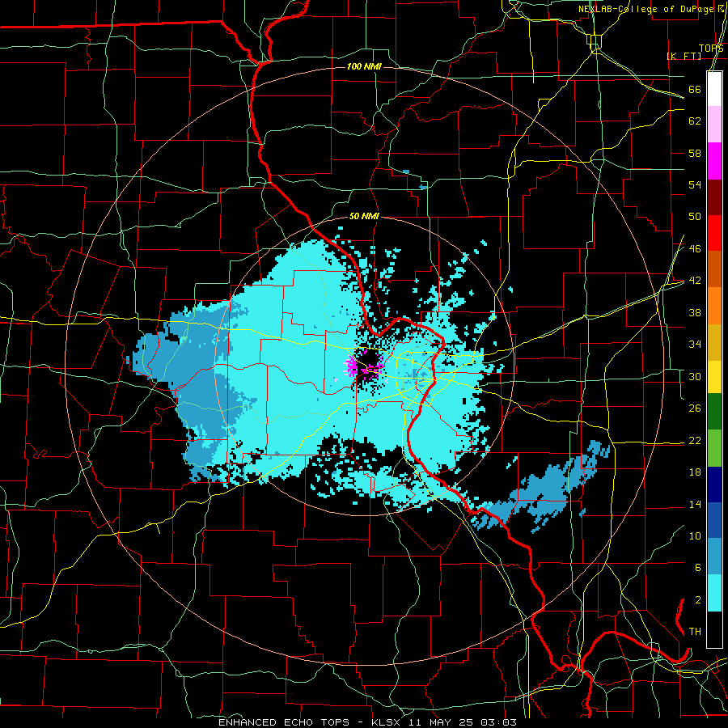Click the TH threshold legend label
Screen dimensions: 728x728
(695, 631)
